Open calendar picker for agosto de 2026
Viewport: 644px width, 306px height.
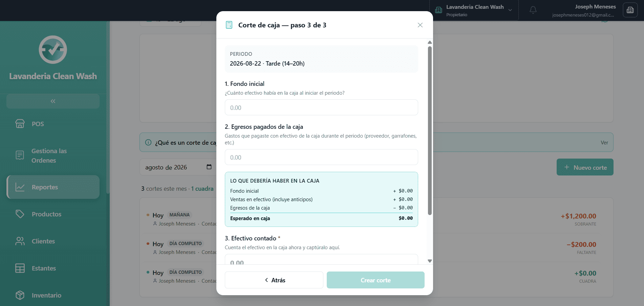(x=209, y=167)
